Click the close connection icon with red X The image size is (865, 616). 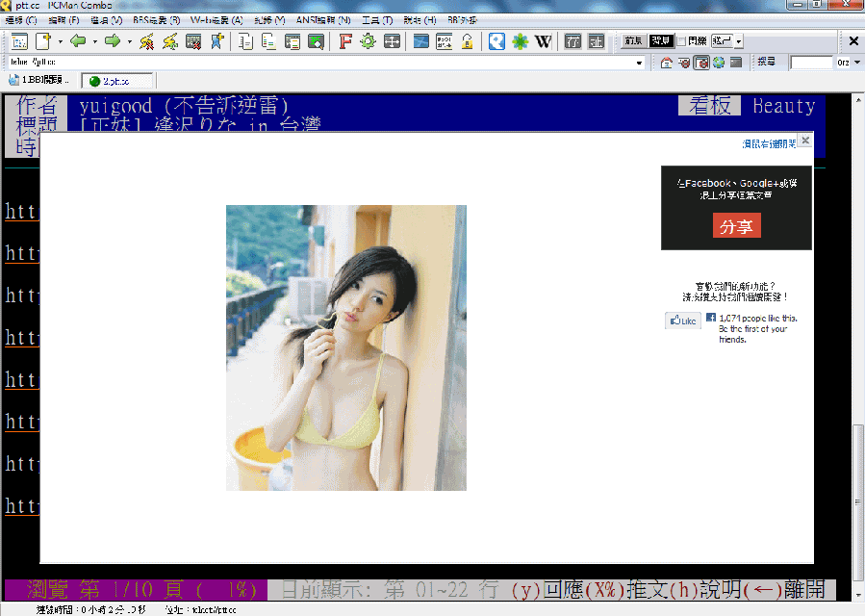(193, 41)
